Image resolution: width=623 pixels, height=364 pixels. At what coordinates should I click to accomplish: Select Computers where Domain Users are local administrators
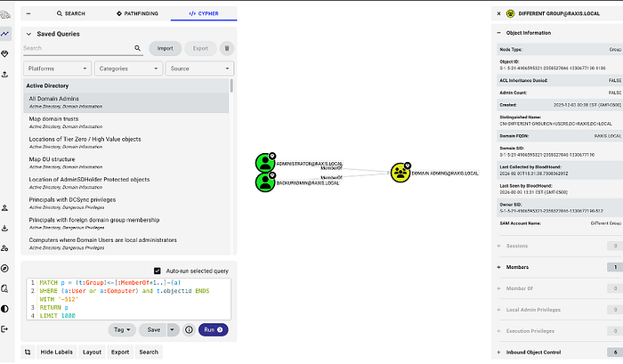pyautogui.click(x=126, y=244)
